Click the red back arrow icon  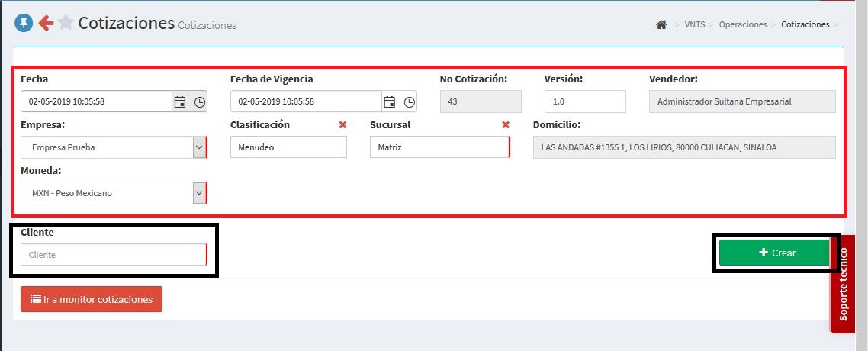point(46,24)
